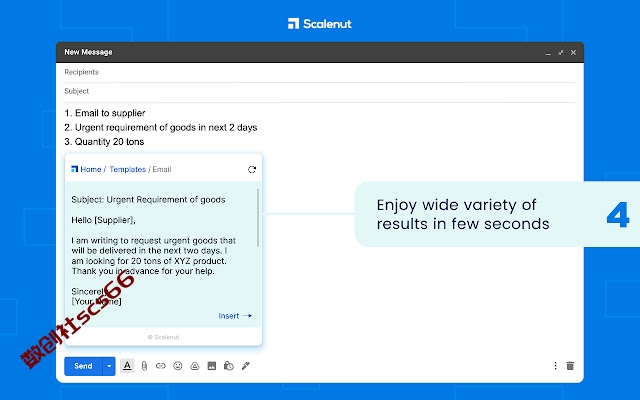Open text formatting options icon

[x=127, y=366]
